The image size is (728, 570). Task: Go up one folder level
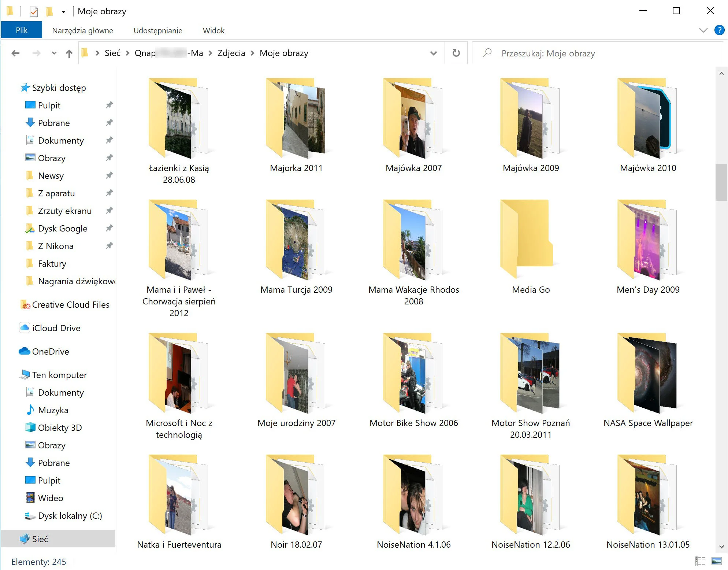tap(69, 53)
